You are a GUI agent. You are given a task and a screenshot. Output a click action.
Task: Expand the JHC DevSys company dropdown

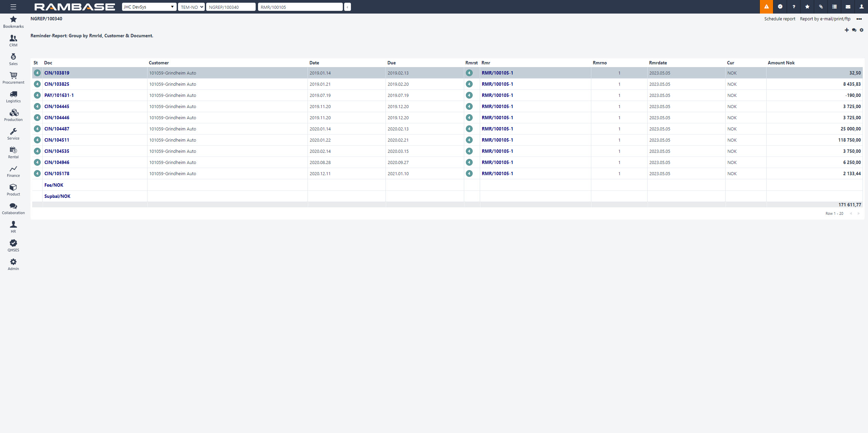click(x=149, y=7)
